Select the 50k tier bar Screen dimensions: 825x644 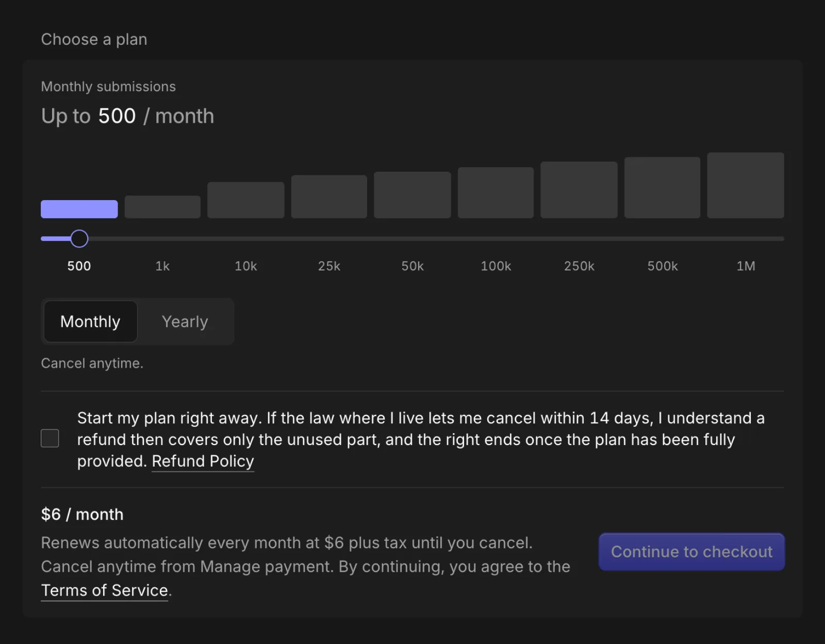[x=412, y=195]
